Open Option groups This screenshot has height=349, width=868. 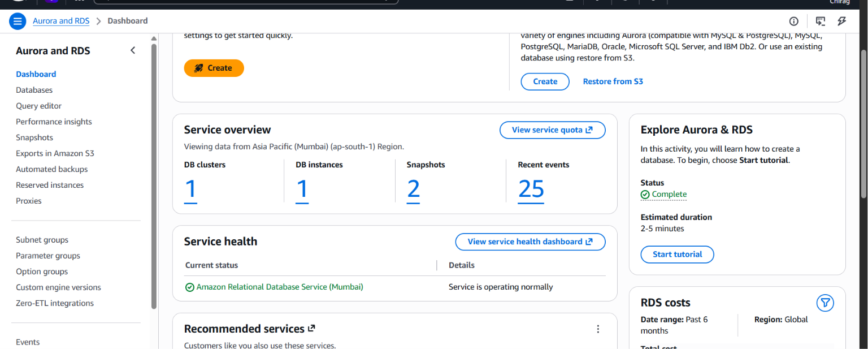pos(42,272)
